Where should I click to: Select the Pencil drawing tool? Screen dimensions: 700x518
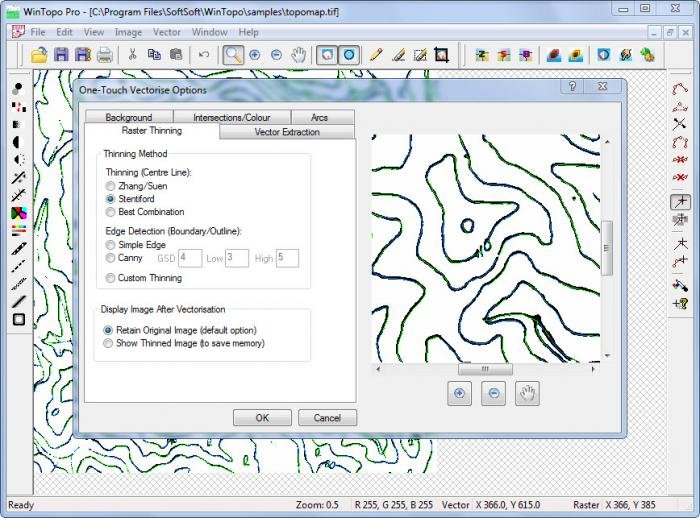(376, 55)
